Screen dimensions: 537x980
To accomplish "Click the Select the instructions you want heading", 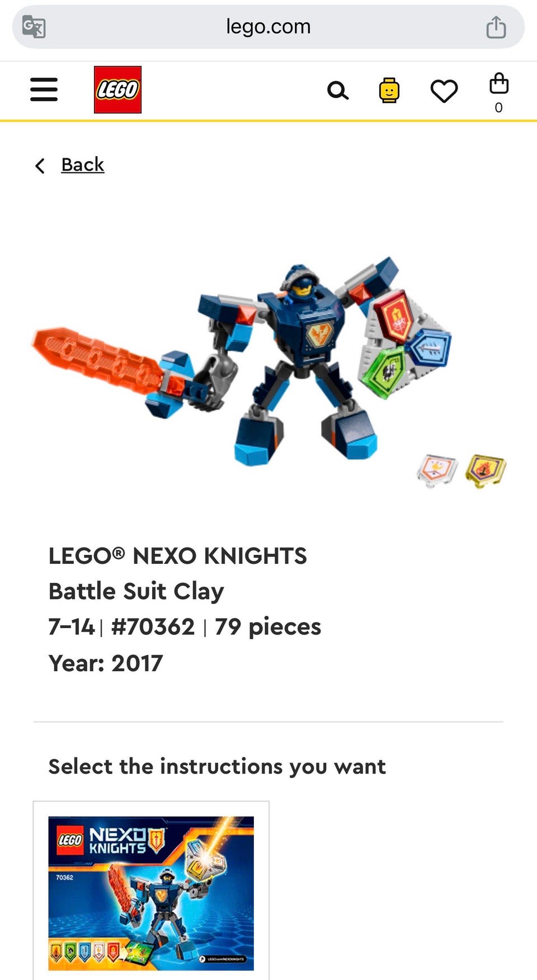I will [x=217, y=766].
